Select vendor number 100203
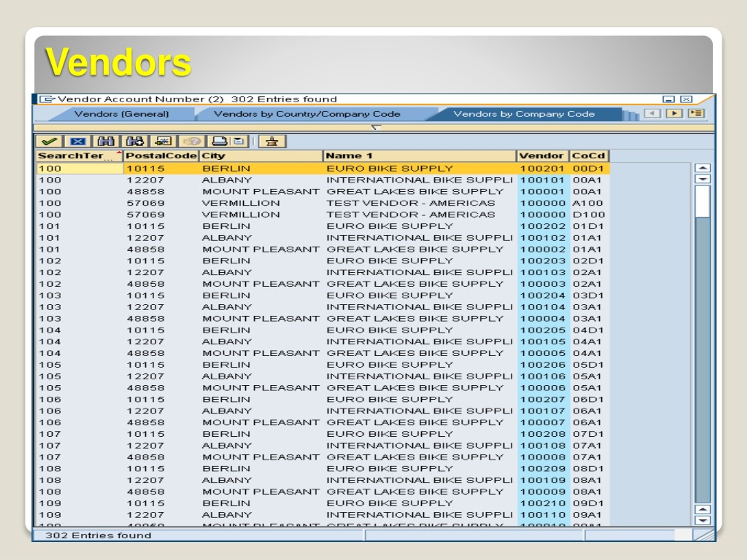The image size is (747, 560). (542, 260)
